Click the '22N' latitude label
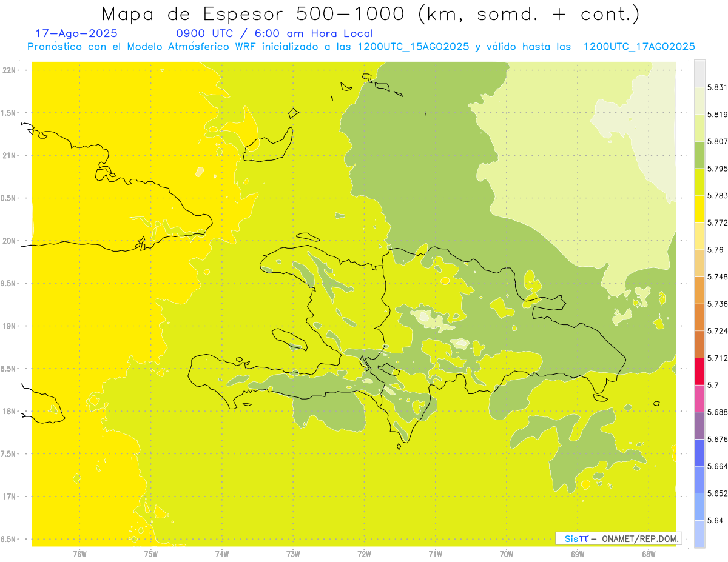 (9, 70)
